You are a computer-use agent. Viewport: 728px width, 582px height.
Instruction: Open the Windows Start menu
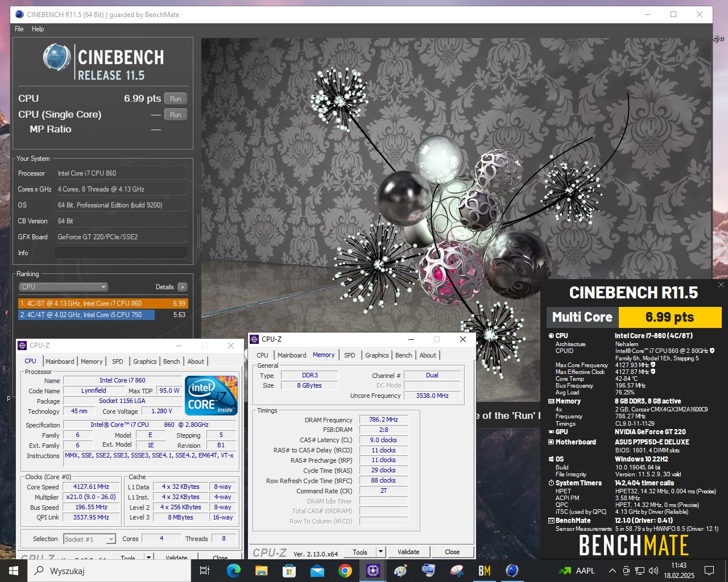14,571
